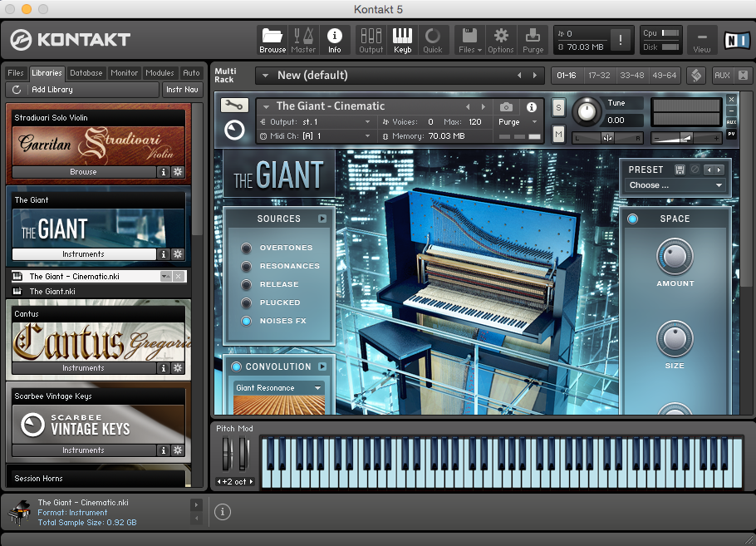Take snapshot with camera icon
The width and height of the screenshot is (756, 546).
coord(506,106)
